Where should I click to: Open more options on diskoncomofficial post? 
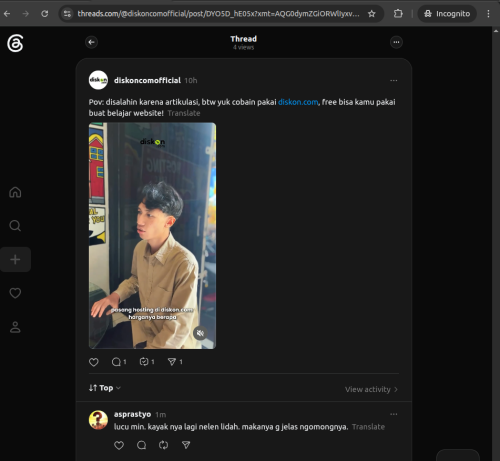(x=394, y=80)
